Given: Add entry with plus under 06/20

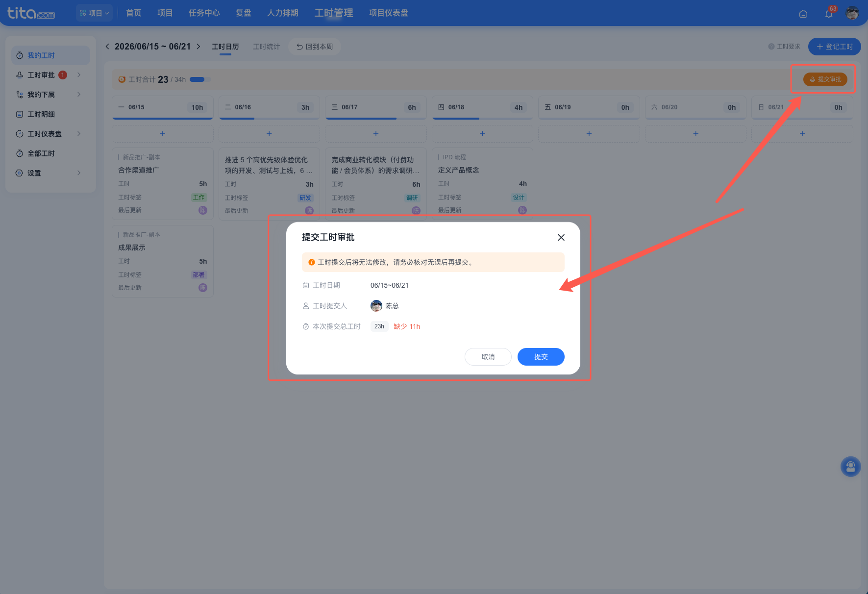Looking at the screenshot, I should 695,134.
